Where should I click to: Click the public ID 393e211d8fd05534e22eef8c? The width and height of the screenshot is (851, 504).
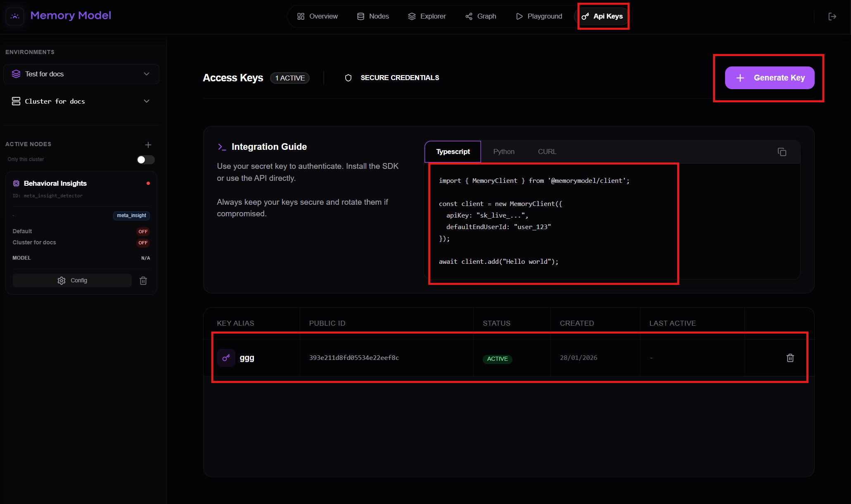point(354,358)
